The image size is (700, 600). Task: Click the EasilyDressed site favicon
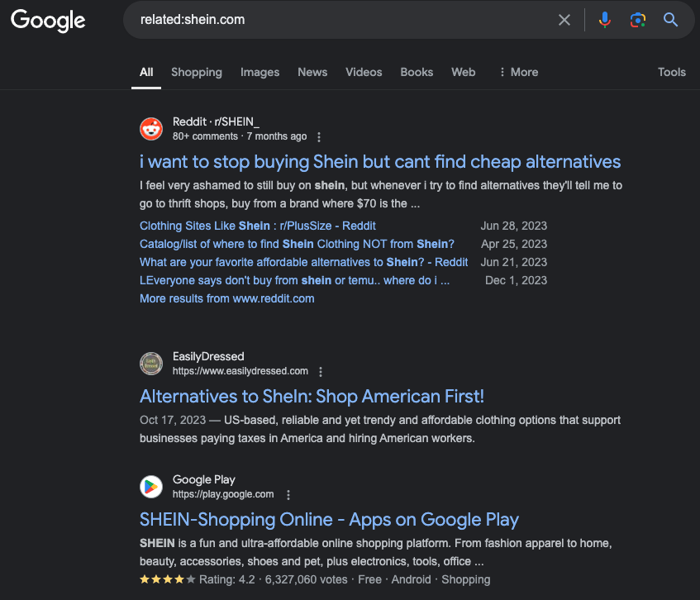pyautogui.click(x=151, y=364)
